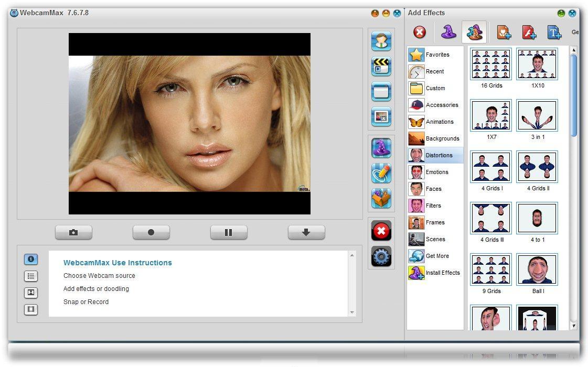The image size is (588, 367).
Task: Select the multiple wizard hats effects tab
Action: [x=474, y=32]
